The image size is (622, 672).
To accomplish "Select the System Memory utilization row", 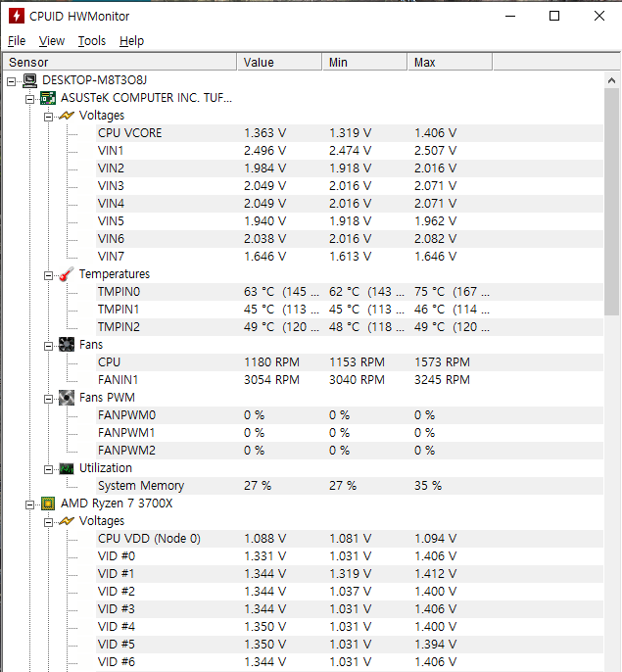I will 350,486.
